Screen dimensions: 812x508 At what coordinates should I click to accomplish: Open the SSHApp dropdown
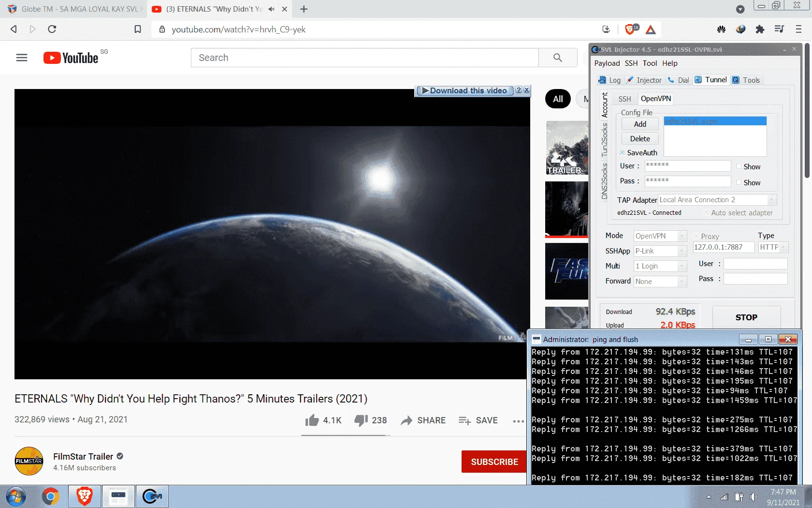682,251
